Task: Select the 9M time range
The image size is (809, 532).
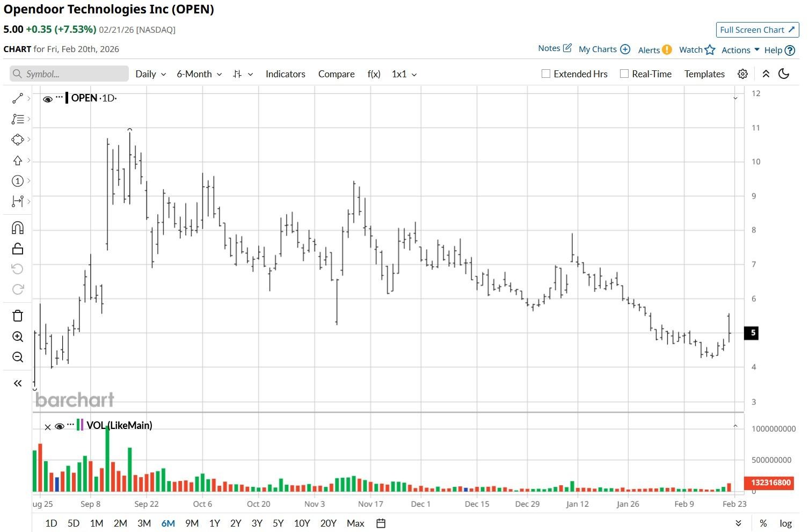Action: pyautogui.click(x=192, y=523)
